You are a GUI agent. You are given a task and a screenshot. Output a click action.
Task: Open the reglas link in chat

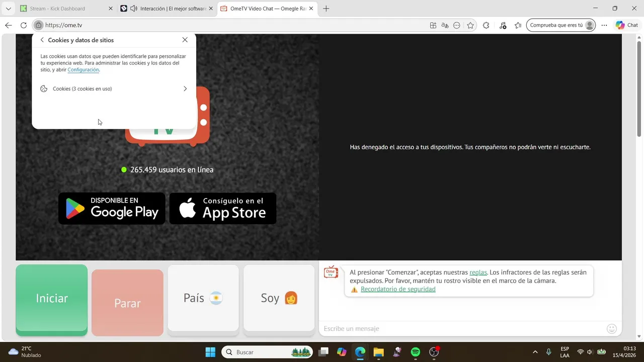point(478,273)
